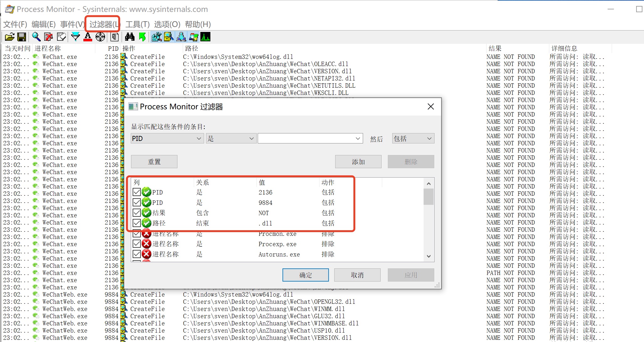
Task: Close the Process Monitor 过滤器 dialog
Action: [x=431, y=106]
